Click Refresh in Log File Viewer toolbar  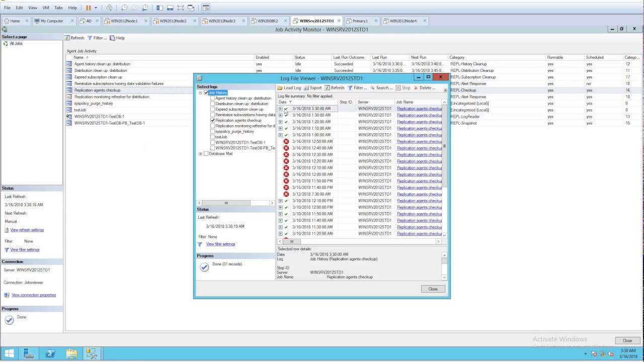335,88
